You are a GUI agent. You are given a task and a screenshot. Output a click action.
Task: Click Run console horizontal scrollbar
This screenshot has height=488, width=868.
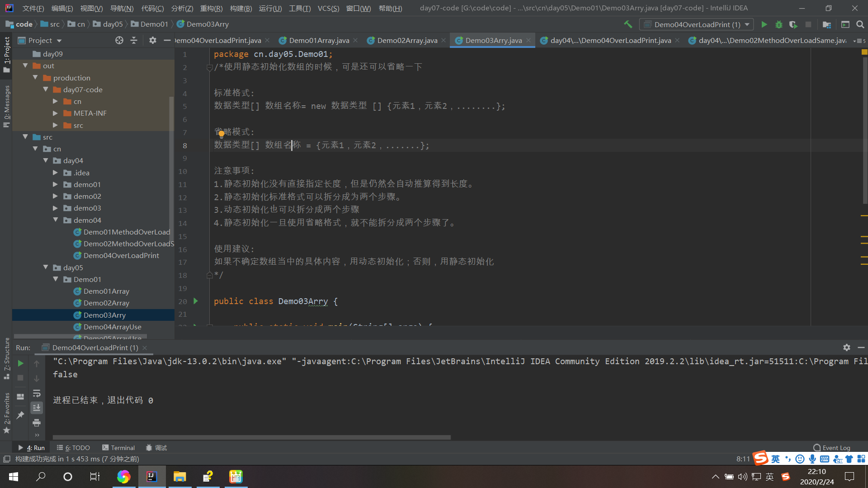click(x=252, y=437)
